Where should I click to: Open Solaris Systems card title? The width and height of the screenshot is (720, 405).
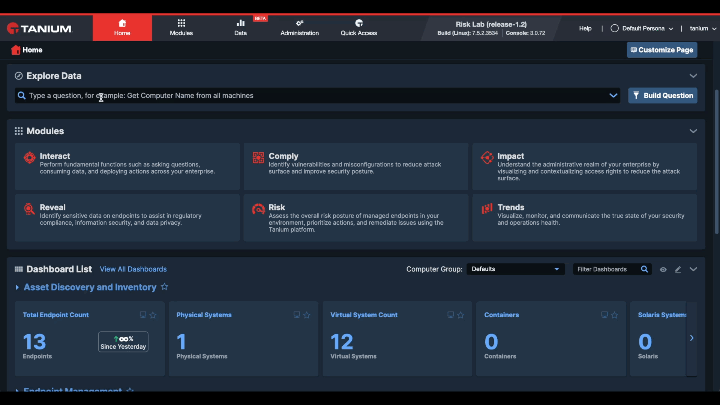tap(662, 315)
